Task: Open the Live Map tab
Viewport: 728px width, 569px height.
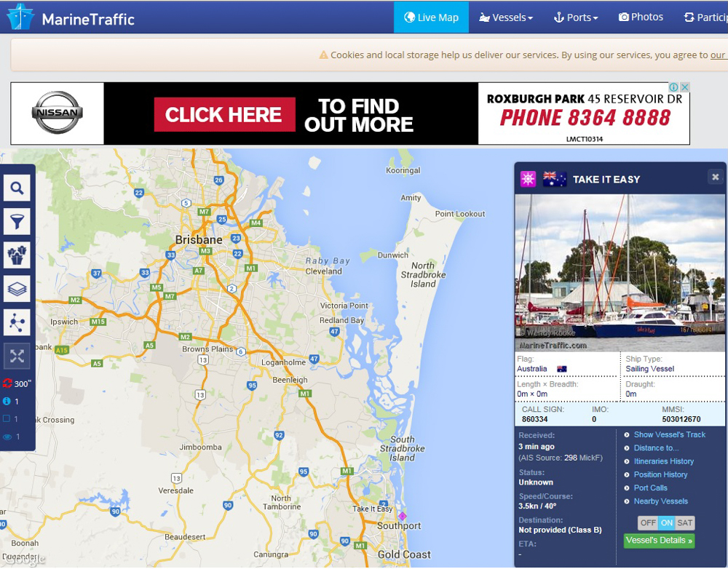Action: coord(431,17)
